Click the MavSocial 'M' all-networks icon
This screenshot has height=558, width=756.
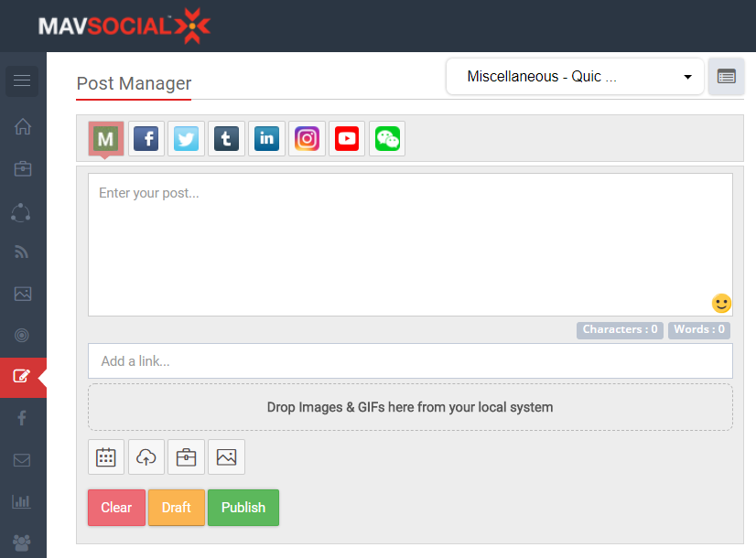click(106, 139)
